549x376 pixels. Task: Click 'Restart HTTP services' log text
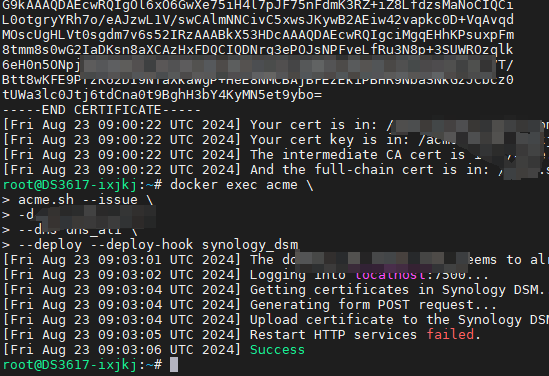333,335
